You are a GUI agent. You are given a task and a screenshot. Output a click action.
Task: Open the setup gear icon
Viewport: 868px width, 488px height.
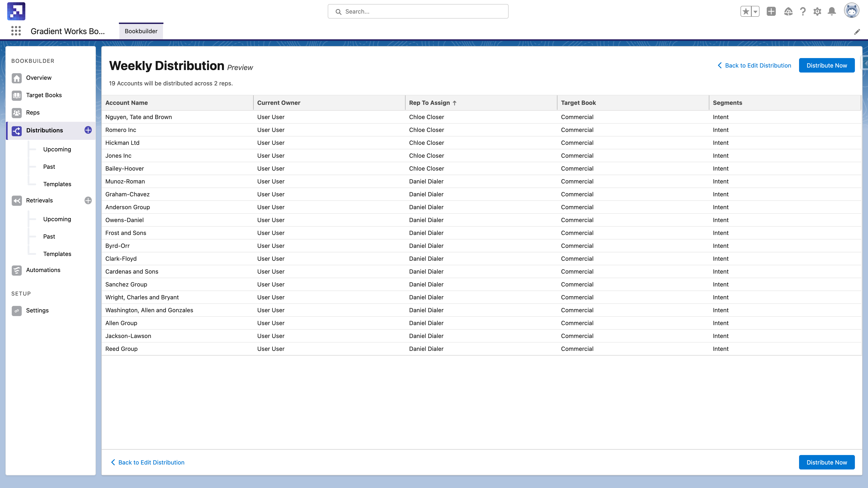pos(817,12)
